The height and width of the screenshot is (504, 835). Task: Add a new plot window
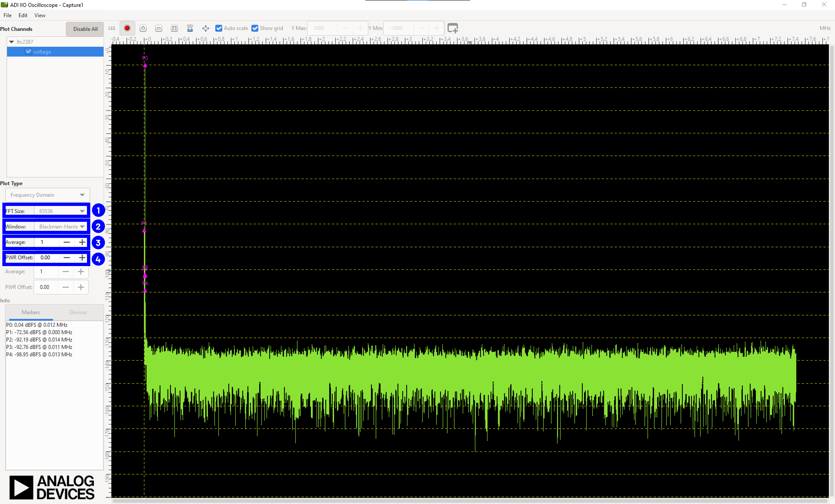coord(453,28)
